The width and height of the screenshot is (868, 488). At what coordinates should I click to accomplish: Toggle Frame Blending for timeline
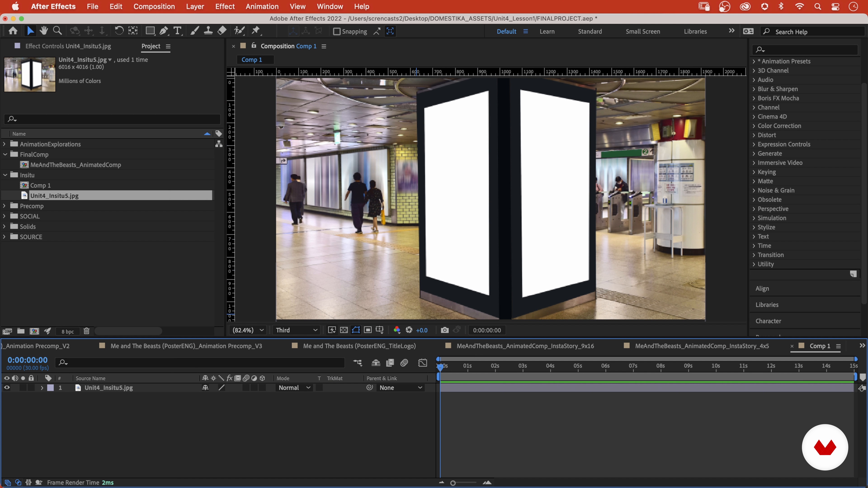click(x=390, y=363)
